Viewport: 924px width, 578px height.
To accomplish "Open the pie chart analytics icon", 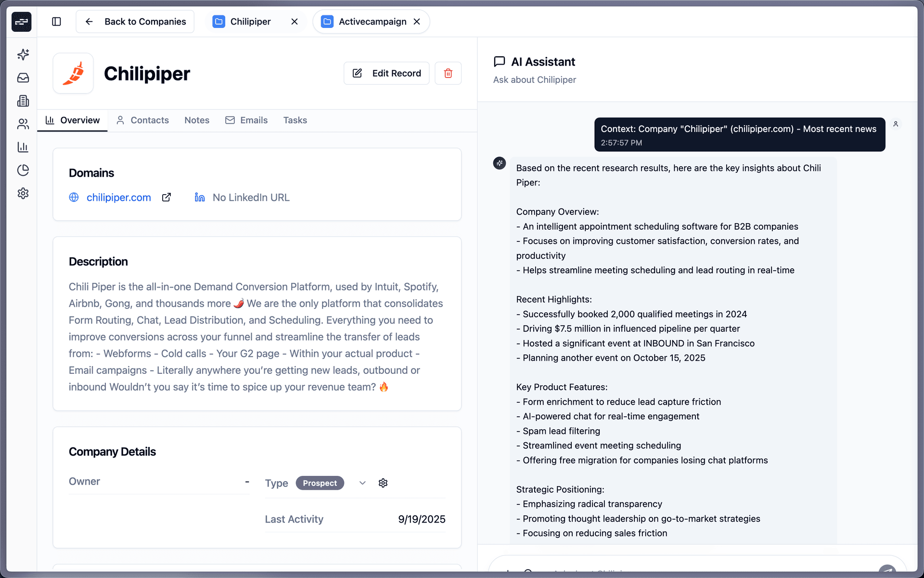I will (x=23, y=170).
